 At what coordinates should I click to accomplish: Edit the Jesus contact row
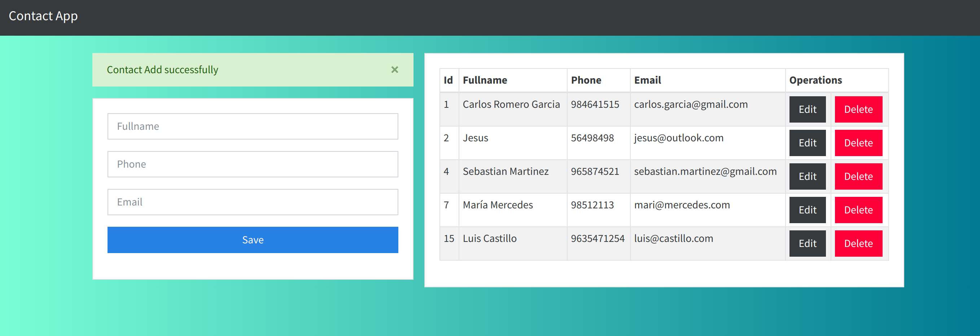[x=807, y=143]
